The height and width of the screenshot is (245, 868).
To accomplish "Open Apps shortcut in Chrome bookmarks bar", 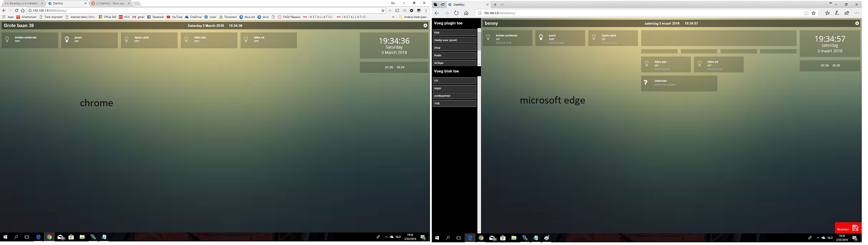I will pyautogui.click(x=8, y=17).
